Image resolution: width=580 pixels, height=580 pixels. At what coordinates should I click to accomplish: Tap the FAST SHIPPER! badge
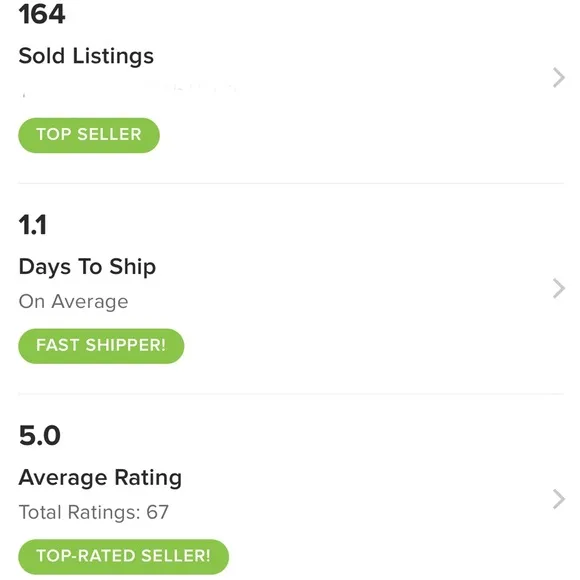[x=101, y=346]
